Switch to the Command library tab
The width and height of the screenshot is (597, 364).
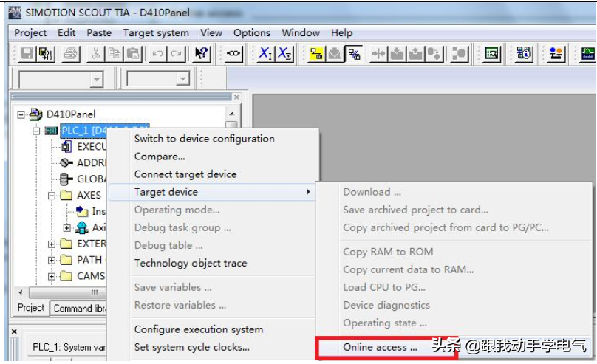click(81, 308)
